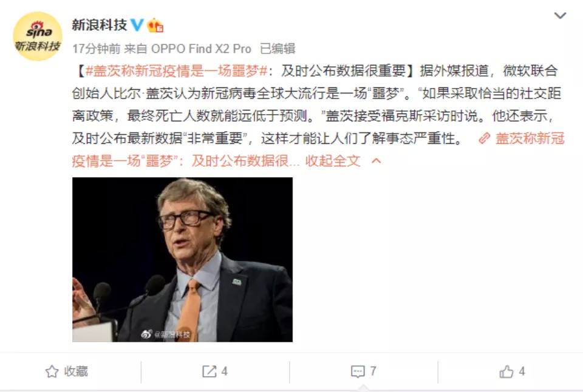Click the upward caret beside 收起全文
Viewport: 583px width, 392px height.
click(377, 161)
